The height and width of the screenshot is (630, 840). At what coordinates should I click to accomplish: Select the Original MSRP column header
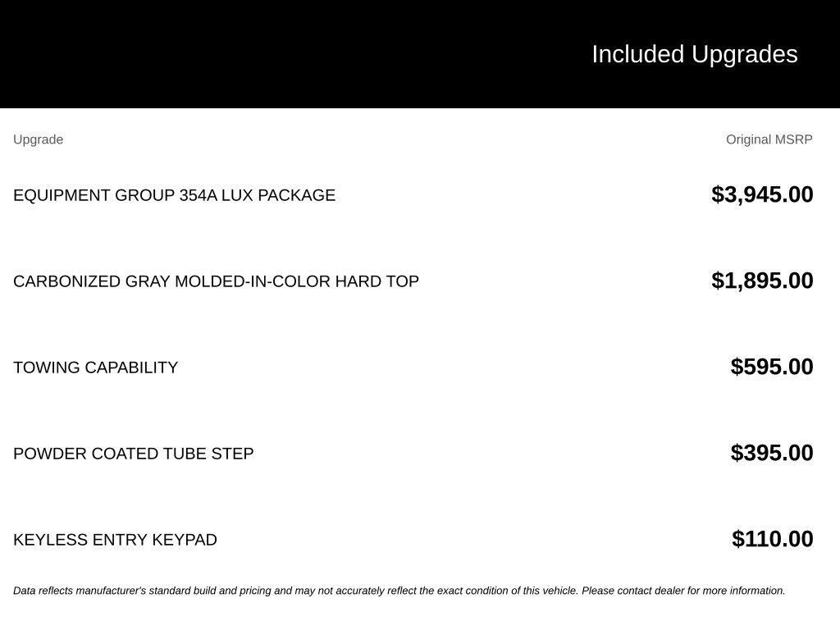(x=769, y=139)
